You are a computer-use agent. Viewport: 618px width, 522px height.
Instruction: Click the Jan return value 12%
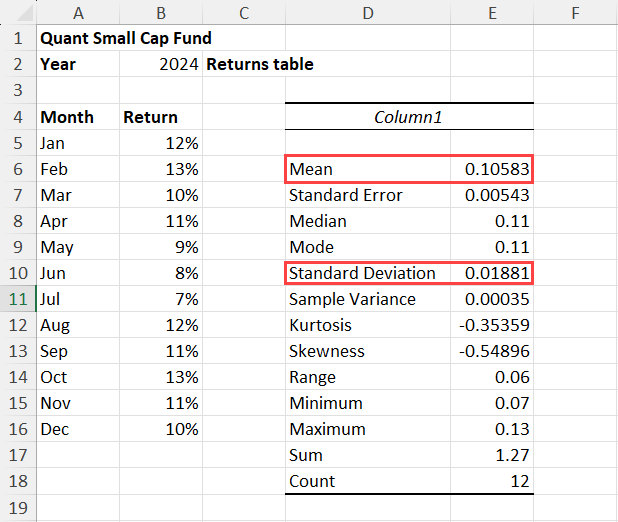tap(161, 143)
